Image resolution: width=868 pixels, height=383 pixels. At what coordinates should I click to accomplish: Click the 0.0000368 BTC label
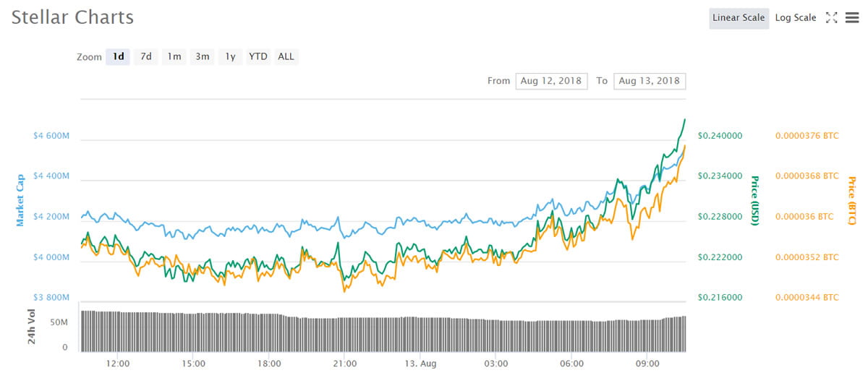(807, 176)
